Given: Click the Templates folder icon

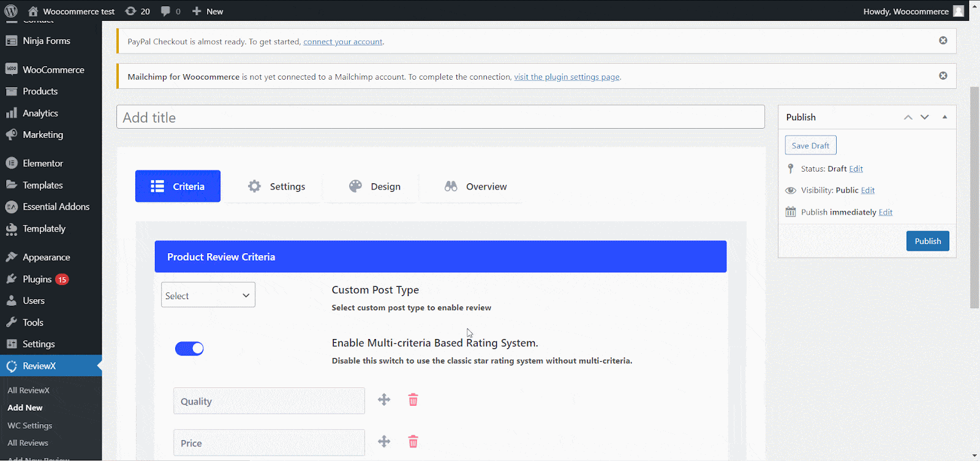Looking at the screenshot, I should click(11, 185).
